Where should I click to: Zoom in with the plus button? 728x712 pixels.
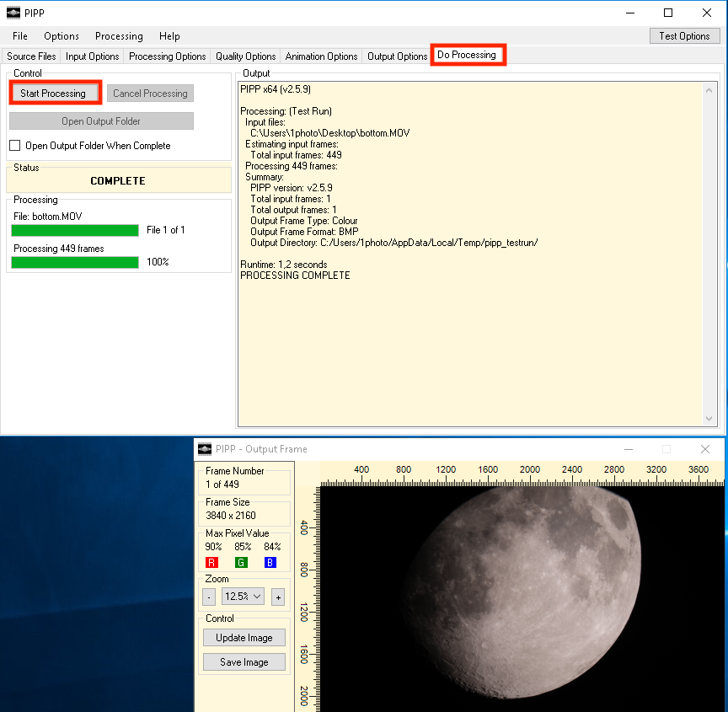(x=278, y=597)
